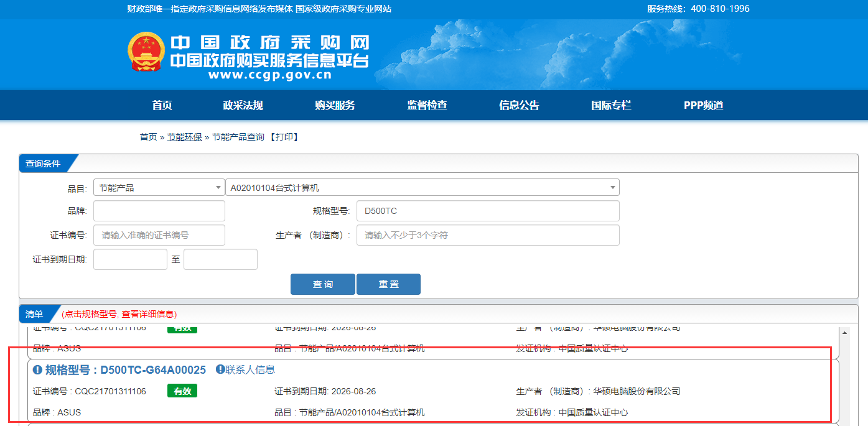
Task: Click 【打印】 print link
Action: click(284, 137)
